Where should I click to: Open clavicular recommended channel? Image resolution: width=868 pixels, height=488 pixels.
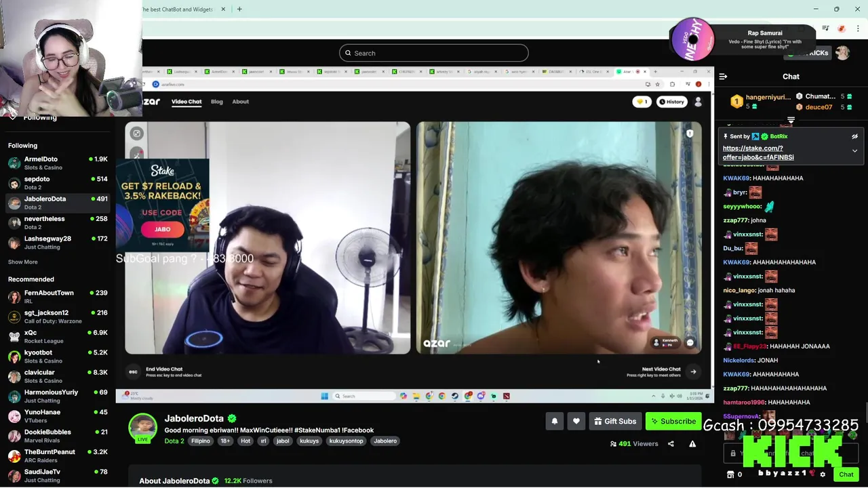click(x=58, y=376)
